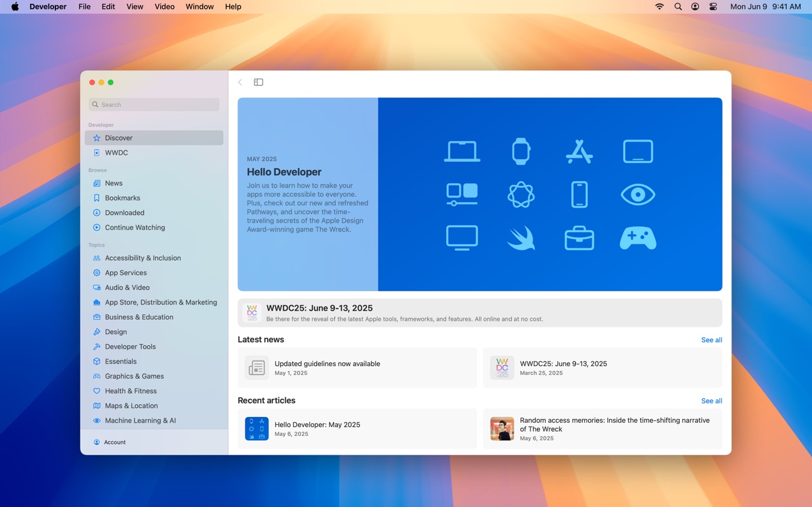812x507 pixels.
Task: Click the Apple Watch icon in banner
Action: click(x=521, y=152)
